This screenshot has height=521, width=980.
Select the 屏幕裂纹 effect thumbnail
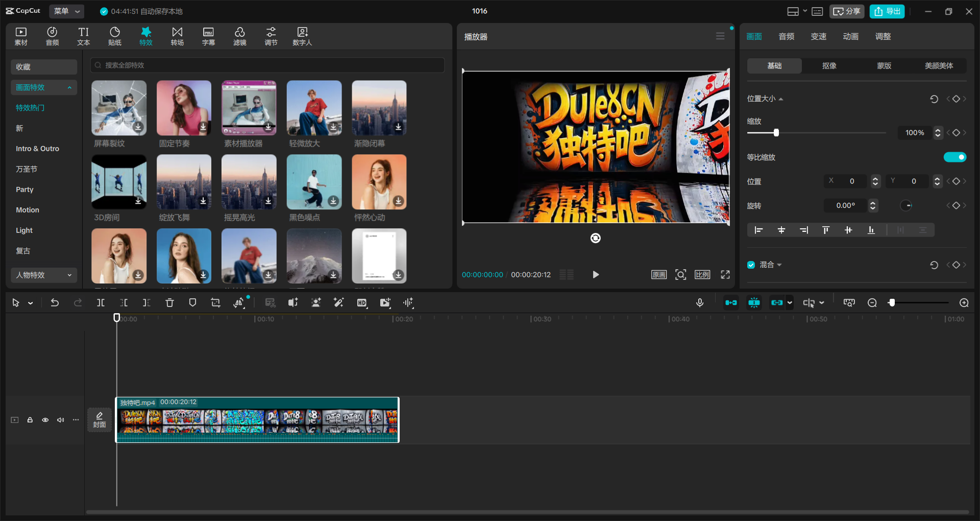pyautogui.click(x=119, y=108)
